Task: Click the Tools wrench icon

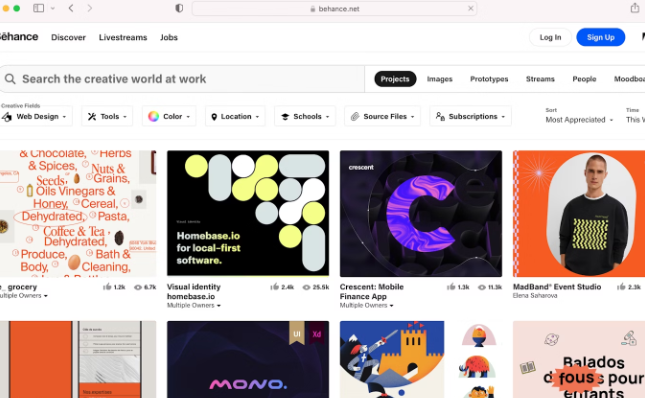Action: coord(92,117)
